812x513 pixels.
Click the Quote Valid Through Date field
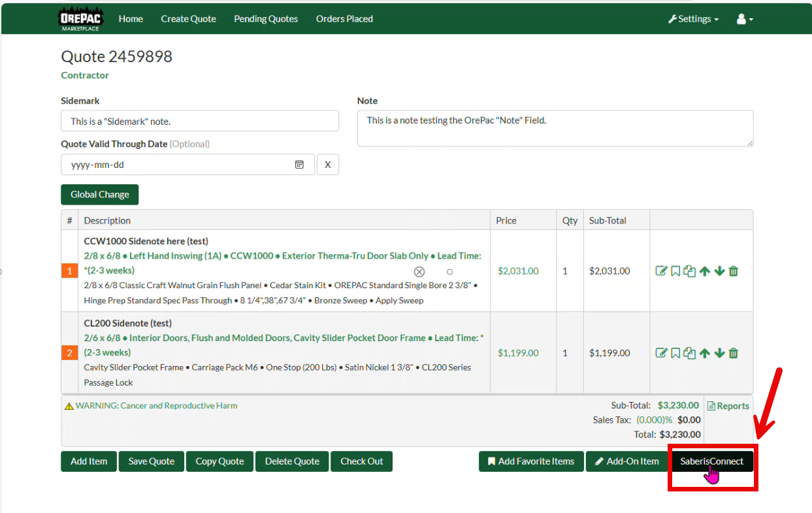point(188,165)
